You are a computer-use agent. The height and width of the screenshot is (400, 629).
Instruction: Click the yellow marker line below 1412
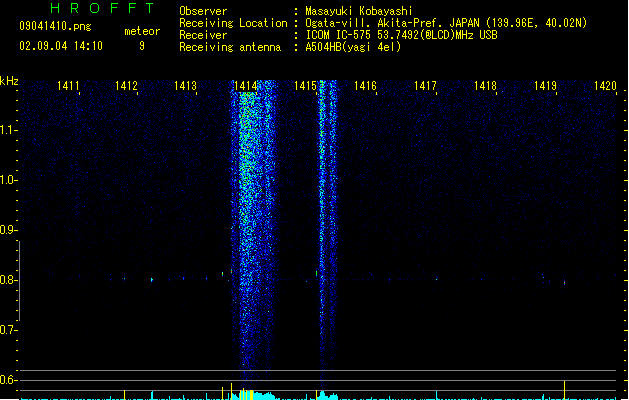(124, 394)
